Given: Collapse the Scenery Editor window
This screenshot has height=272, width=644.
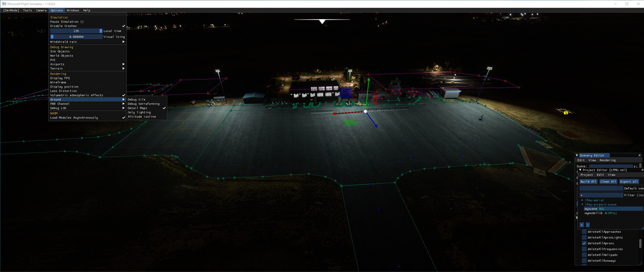Looking at the screenshot, I should point(577,155).
